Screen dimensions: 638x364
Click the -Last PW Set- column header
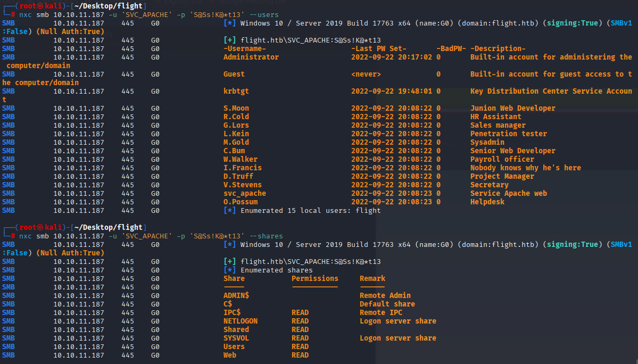click(x=379, y=49)
